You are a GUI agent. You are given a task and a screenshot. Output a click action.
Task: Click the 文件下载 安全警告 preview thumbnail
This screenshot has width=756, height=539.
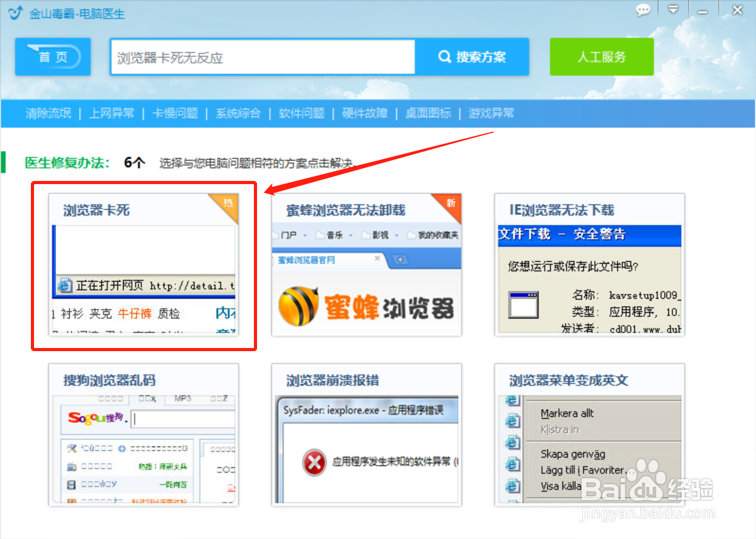click(590, 279)
